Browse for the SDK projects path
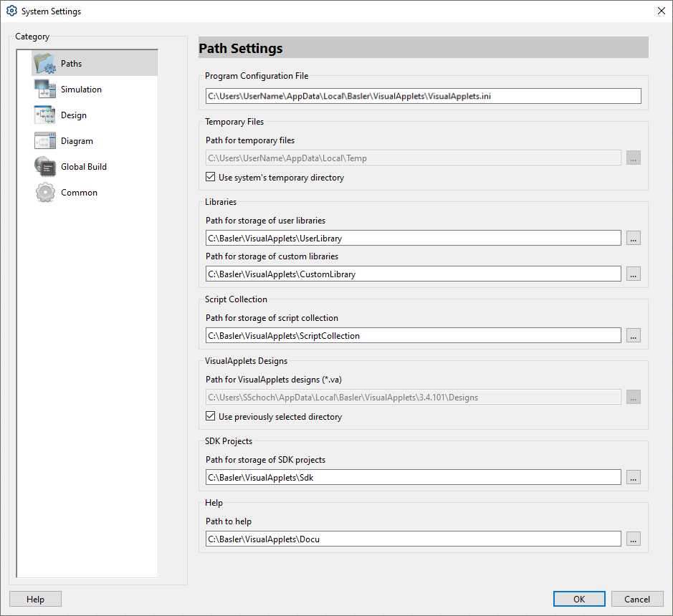673x616 pixels. [x=633, y=477]
